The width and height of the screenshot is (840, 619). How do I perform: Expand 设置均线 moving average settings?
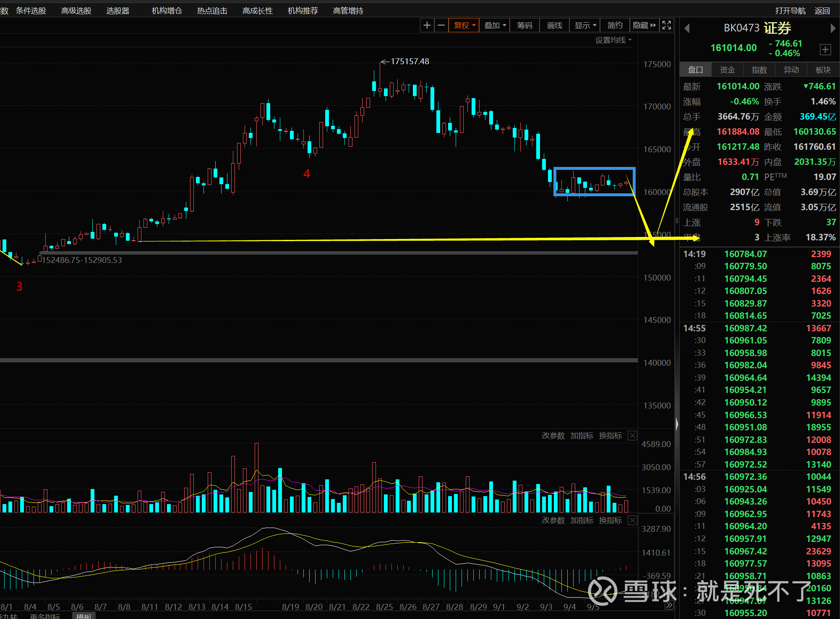[x=613, y=40]
